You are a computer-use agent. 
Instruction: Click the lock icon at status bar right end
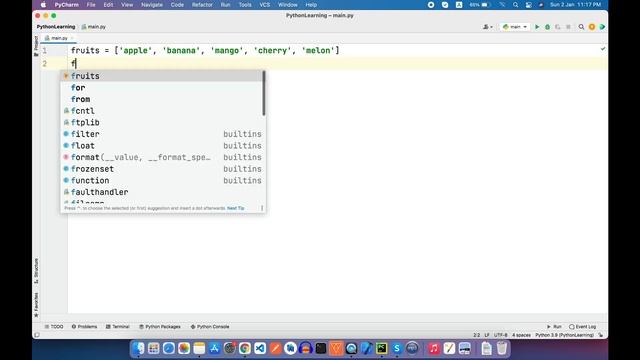(x=600, y=335)
